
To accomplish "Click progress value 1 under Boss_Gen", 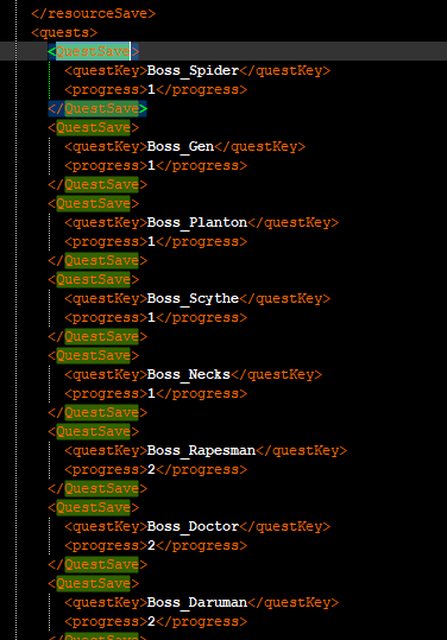I will 151,165.
